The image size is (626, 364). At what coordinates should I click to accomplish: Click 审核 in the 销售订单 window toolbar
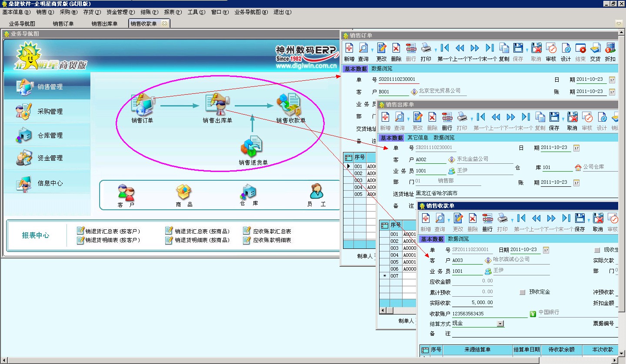[x=551, y=52]
